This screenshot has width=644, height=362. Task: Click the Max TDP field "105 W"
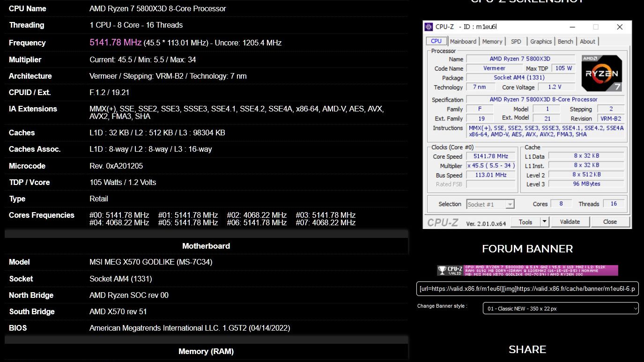(564, 68)
